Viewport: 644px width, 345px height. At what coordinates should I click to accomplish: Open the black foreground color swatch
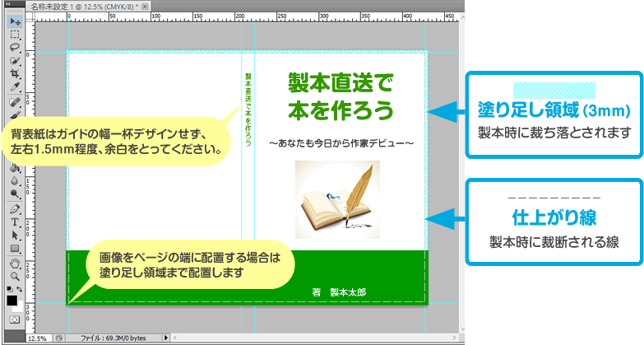coord(12,301)
